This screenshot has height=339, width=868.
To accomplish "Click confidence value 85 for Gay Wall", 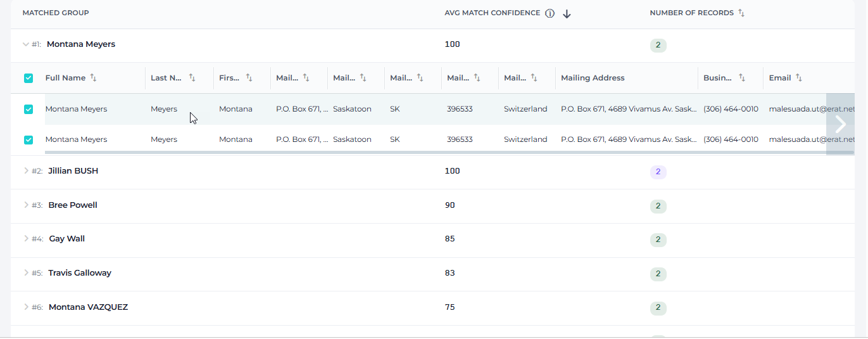I will point(450,239).
